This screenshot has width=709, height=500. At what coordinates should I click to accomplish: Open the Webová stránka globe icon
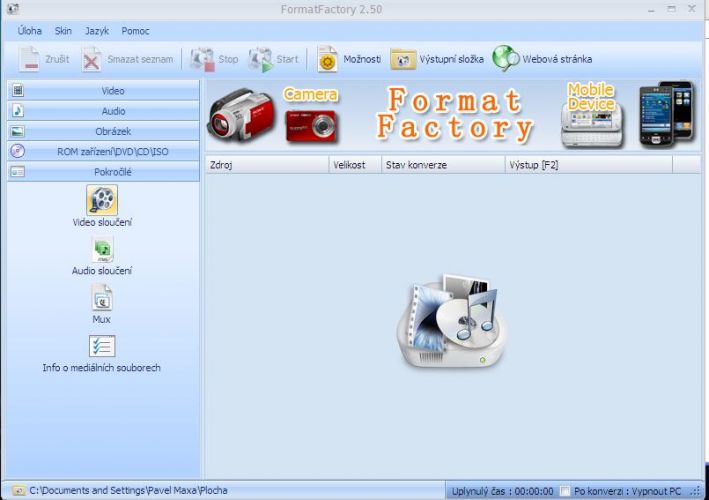[x=506, y=58]
